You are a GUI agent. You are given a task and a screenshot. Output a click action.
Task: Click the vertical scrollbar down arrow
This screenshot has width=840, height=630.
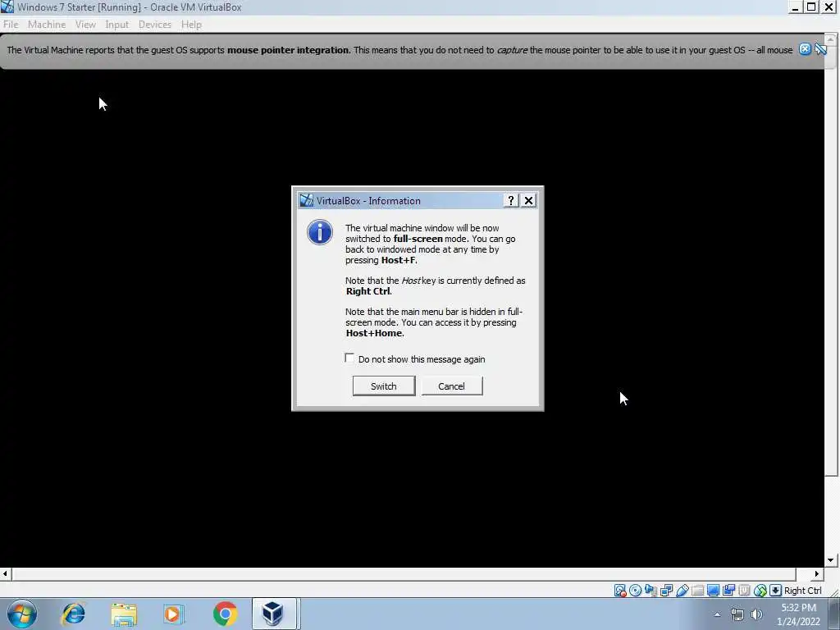[x=831, y=559]
